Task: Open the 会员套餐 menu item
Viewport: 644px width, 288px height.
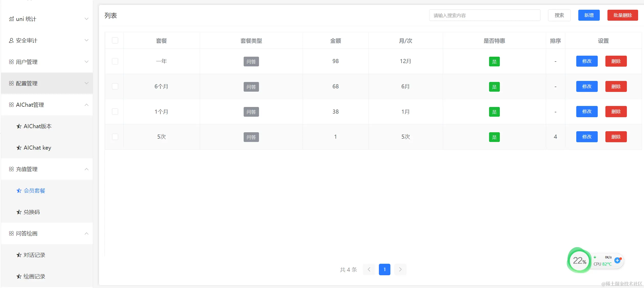Action: point(34,191)
